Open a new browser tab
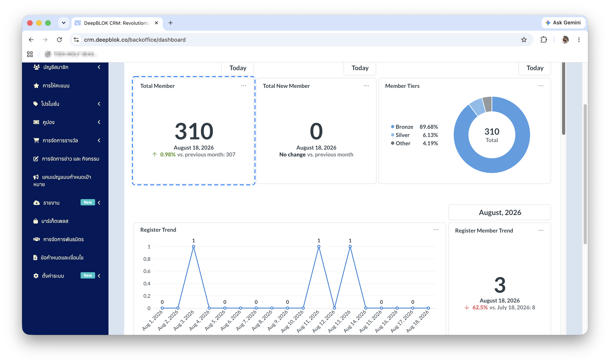 (171, 23)
